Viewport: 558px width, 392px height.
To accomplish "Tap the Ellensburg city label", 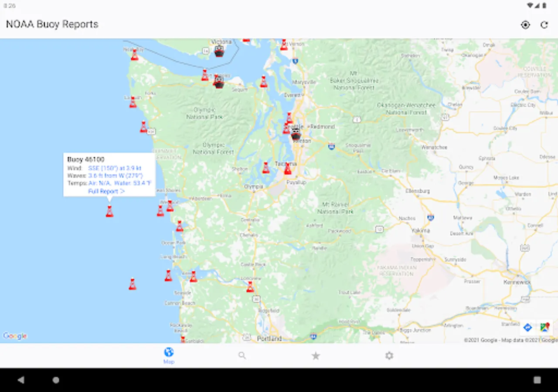I will coord(418,191).
